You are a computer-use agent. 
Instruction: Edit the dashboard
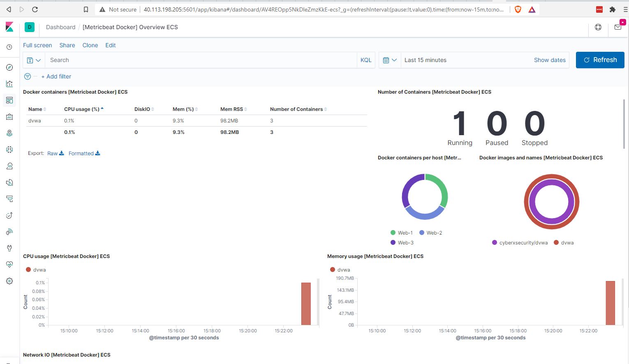(x=111, y=45)
